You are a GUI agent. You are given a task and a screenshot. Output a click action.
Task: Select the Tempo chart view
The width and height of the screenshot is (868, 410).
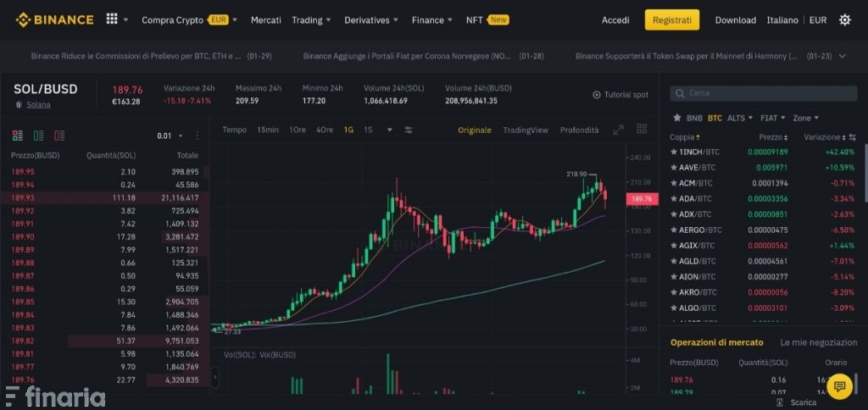click(x=234, y=130)
